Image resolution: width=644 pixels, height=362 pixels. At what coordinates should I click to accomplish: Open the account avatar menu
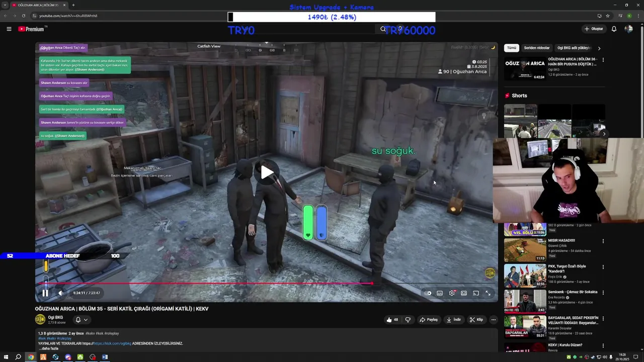click(628, 29)
